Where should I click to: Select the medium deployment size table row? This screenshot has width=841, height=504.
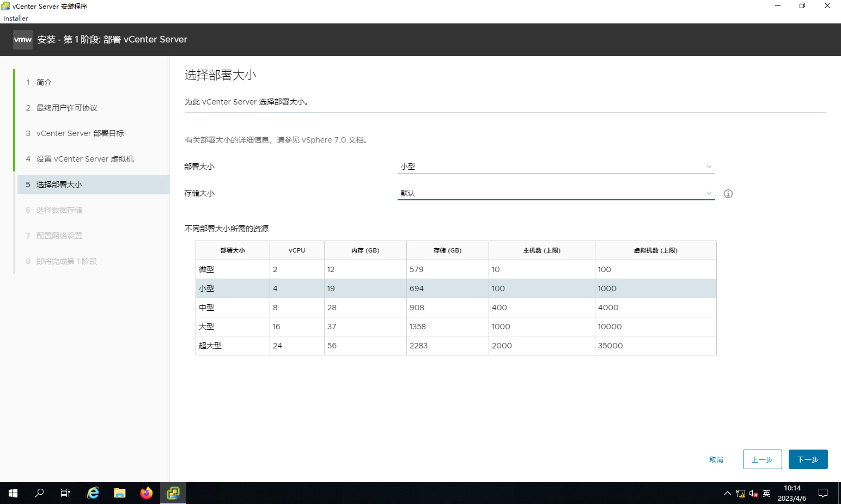point(455,308)
